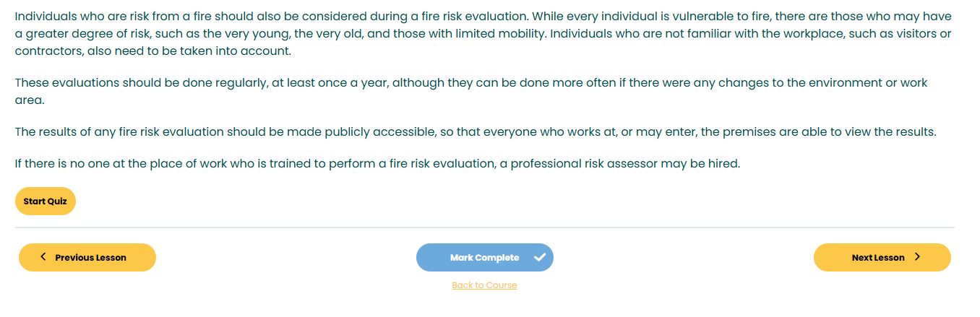Click the word "premises" in the results sentence

[x=770, y=132]
